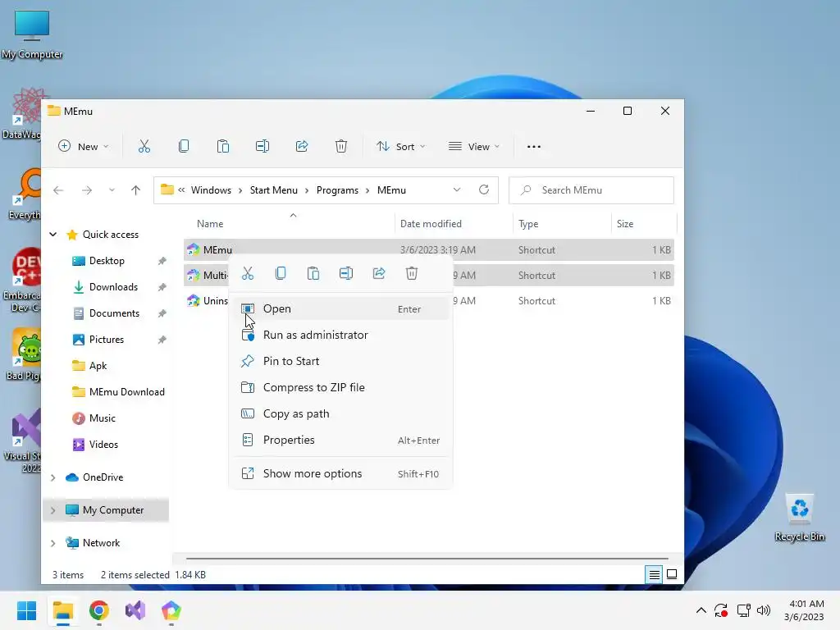Click the Delete trash icon in Explorer toolbar
Viewport: 840px width, 630px height.
(x=341, y=146)
